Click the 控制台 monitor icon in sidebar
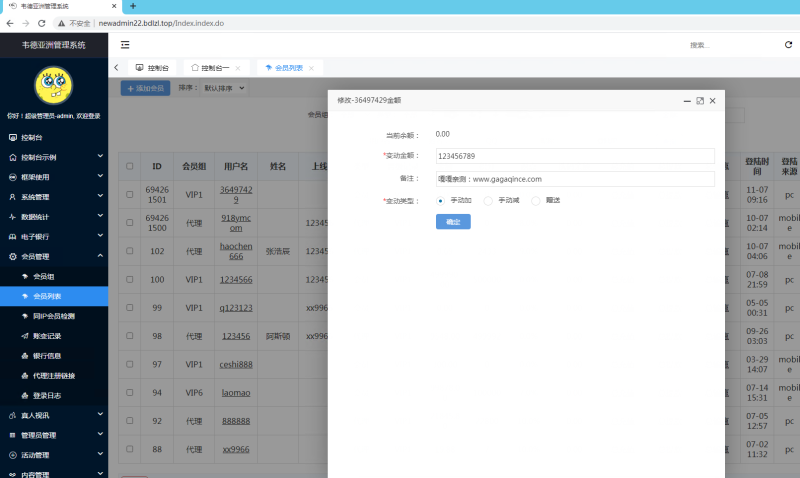This screenshot has height=478, width=800. tap(13, 137)
